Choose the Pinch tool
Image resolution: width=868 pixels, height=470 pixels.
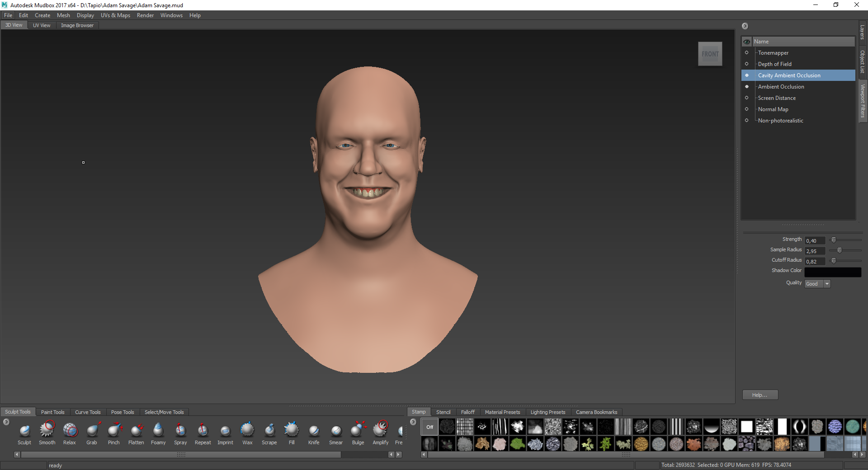click(x=114, y=430)
